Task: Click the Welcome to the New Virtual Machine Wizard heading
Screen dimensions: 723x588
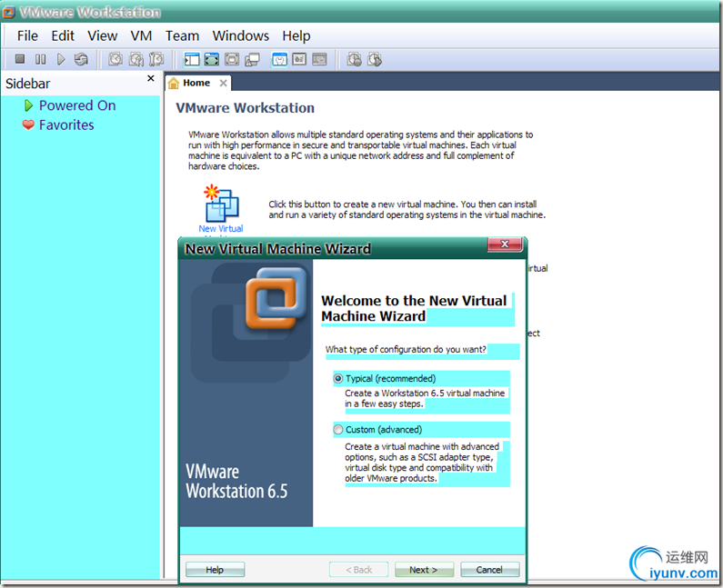Action: click(x=414, y=308)
